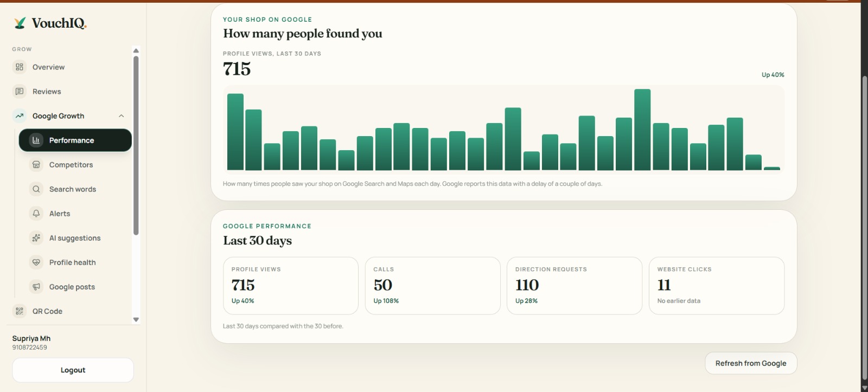Click the tallest bar in the chart
The image size is (868, 392).
(642, 130)
